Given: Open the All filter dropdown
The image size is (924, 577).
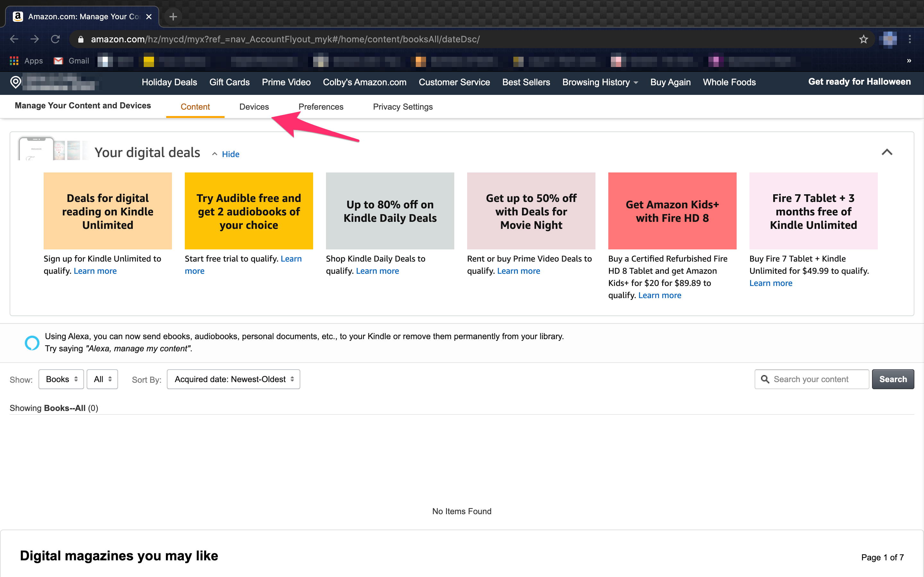Looking at the screenshot, I should pos(102,379).
